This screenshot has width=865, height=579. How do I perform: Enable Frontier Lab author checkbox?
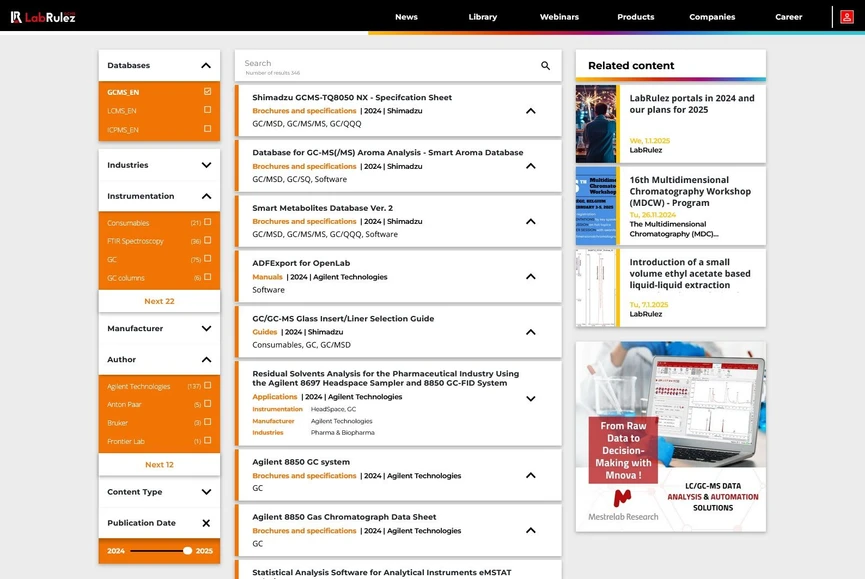click(207, 441)
